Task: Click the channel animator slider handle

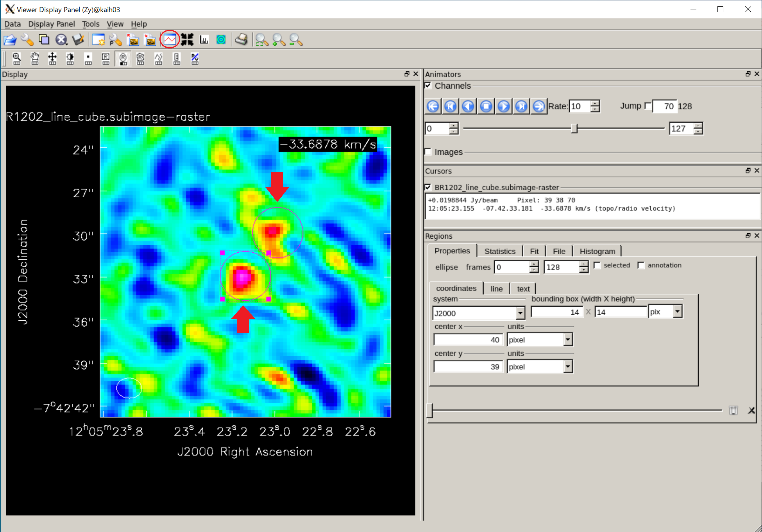Action: tap(574, 129)
